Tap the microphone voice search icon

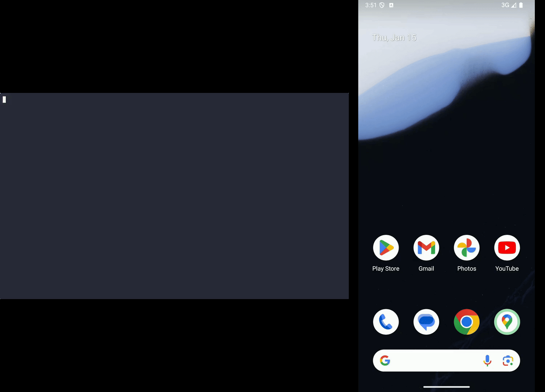click(487, 360)
